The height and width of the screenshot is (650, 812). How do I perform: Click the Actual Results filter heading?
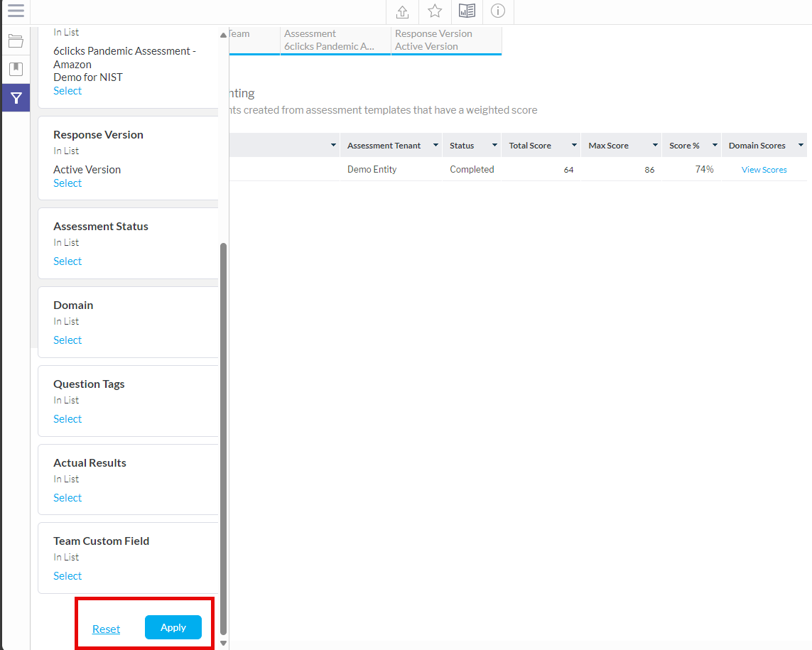pyautogui.click(x=90, y=463)
